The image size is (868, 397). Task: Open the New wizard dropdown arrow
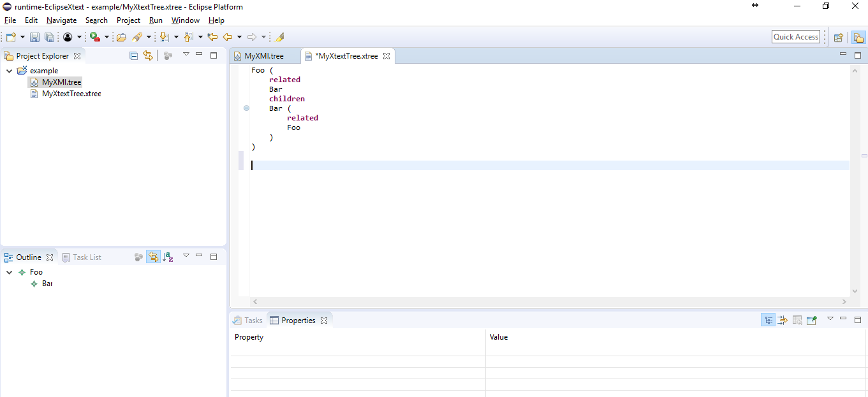pos(22,37)
